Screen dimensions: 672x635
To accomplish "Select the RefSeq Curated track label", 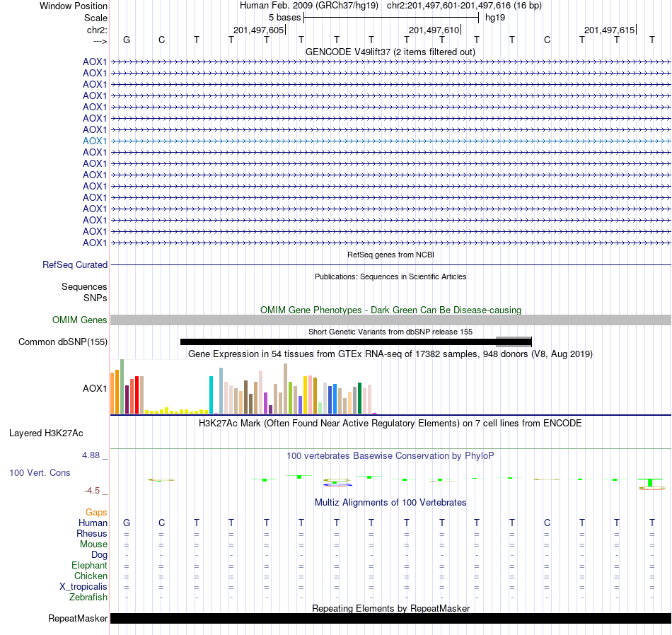I will (75, 264).
